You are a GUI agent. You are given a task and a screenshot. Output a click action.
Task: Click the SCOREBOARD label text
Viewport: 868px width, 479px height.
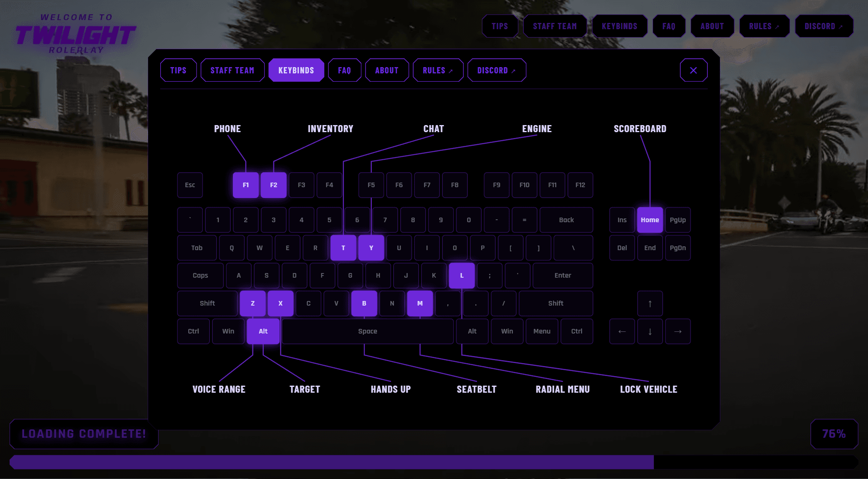pyautogui.click(x=640, y=129)
